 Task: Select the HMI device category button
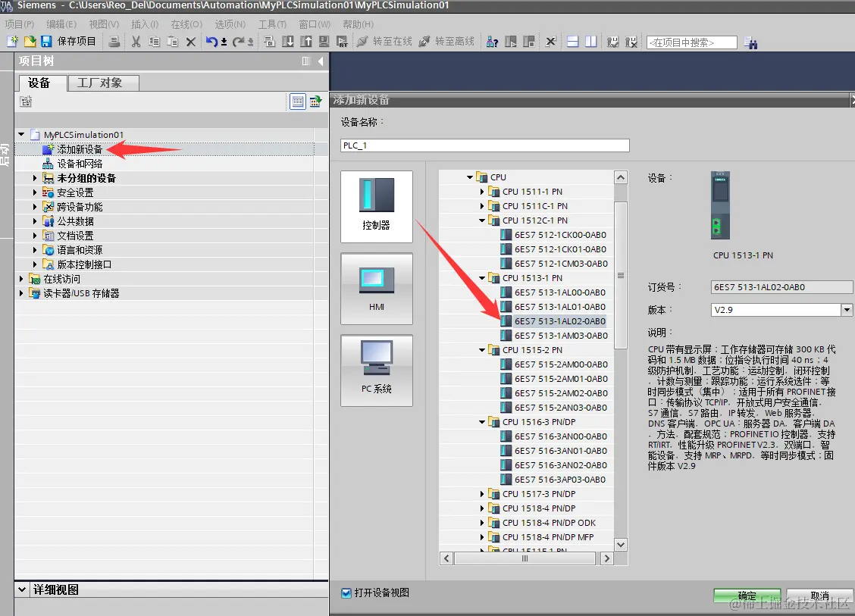376,289
